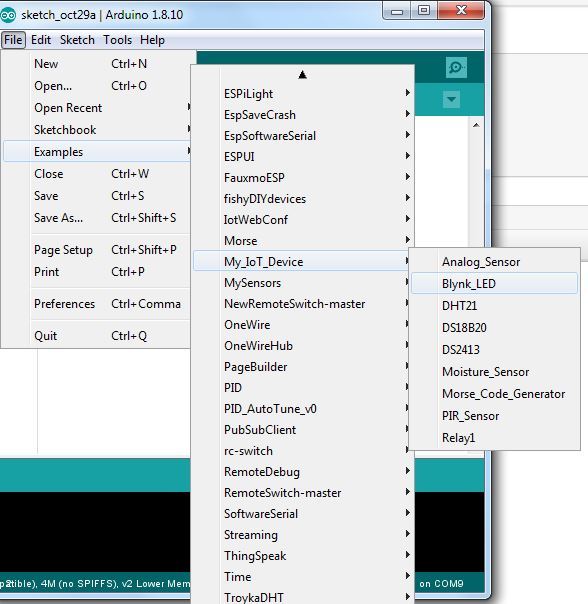Open the File menu

13,40
